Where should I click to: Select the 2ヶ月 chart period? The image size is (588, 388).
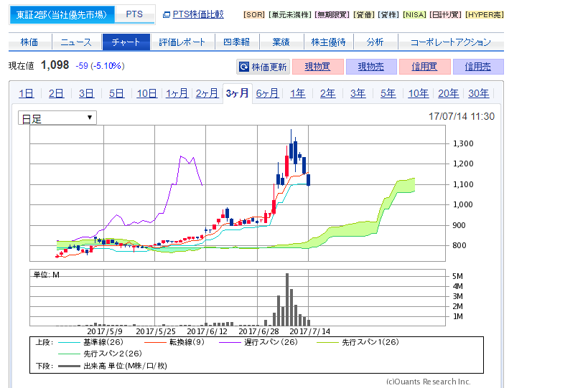[207, 93]
